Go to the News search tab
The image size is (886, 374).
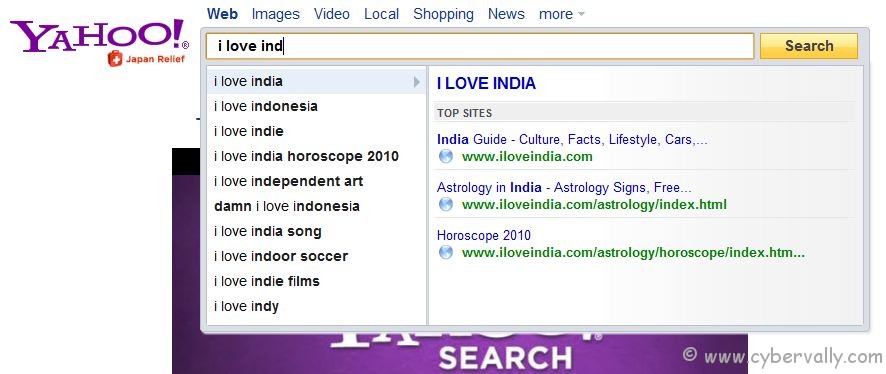click(506, 14)
